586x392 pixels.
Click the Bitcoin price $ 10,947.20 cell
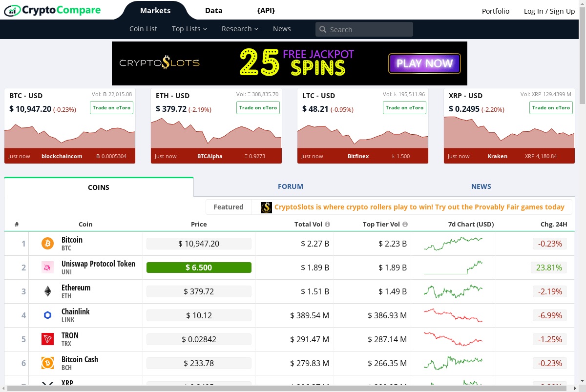[x=199, y=244]
